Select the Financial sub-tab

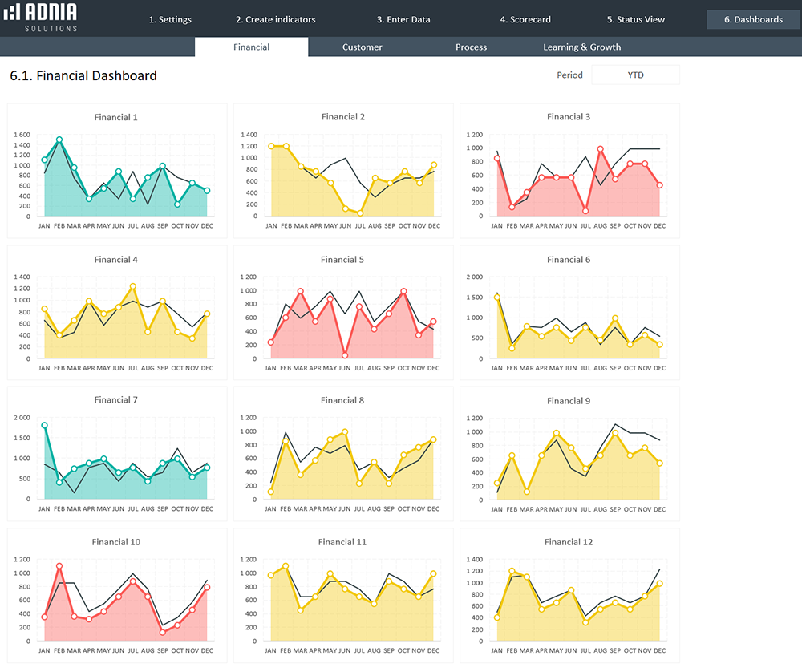pyautogui.click(x=251, y=47)
